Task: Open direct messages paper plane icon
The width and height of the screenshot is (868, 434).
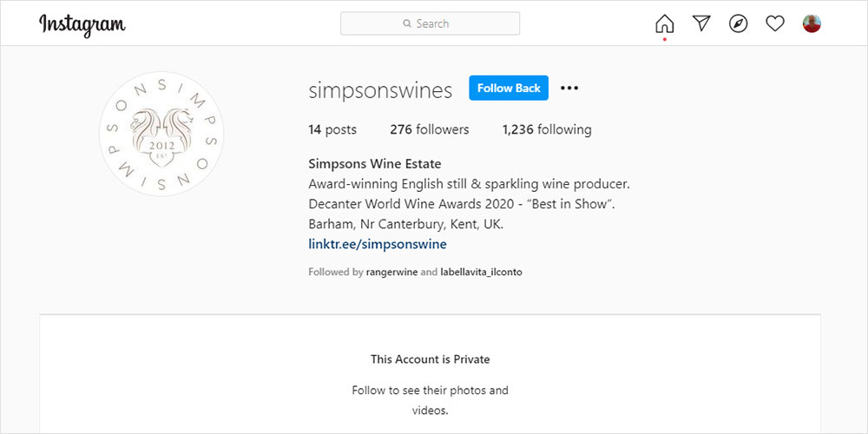Action: pyautogui.click(x=701, y=23)
